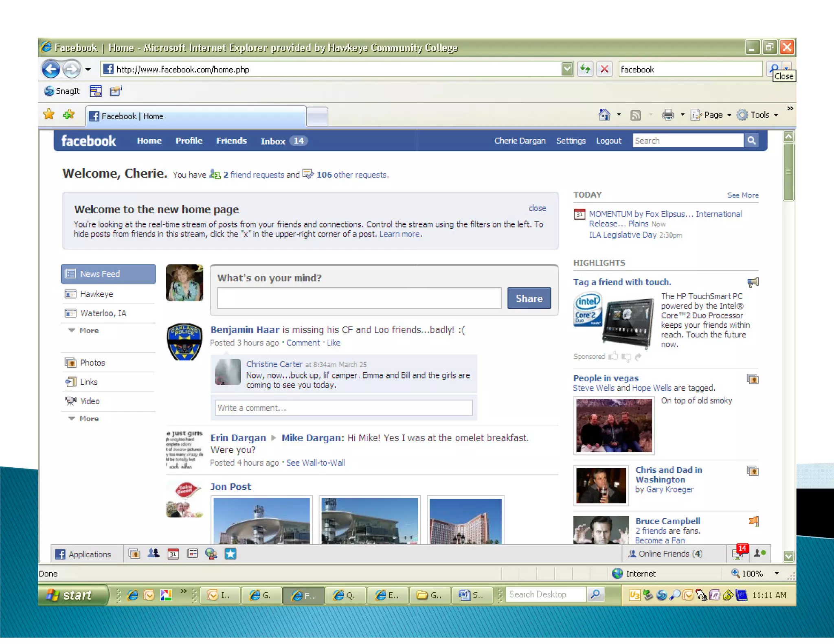Image resolution: width=834 pixels, height=644 pixels.
Task: Select the Waterloo, IA filter
Action: pyautogui.click(x=108, y=313)
